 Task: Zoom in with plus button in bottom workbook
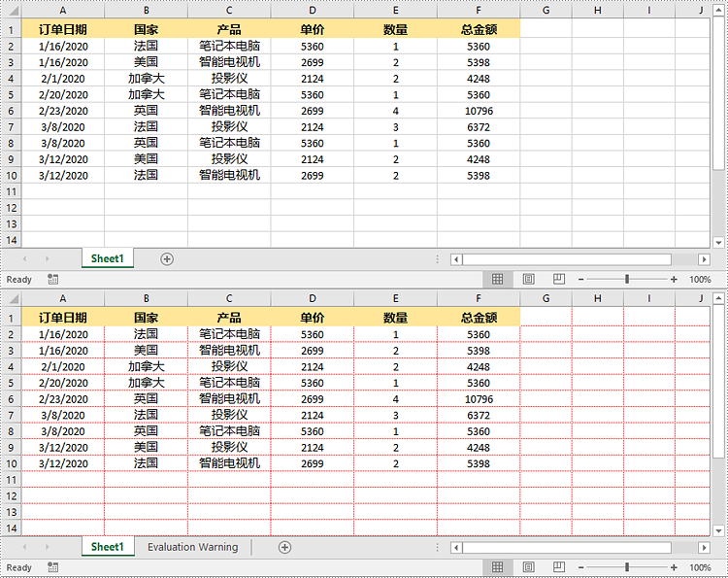[x=674, y=567]
